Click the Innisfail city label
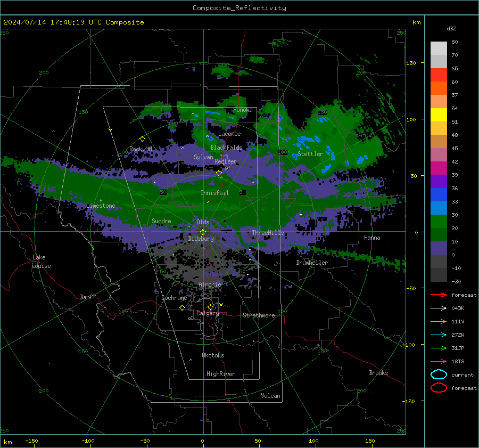This screenshot has width=479, height=448. tap(214, 193)
